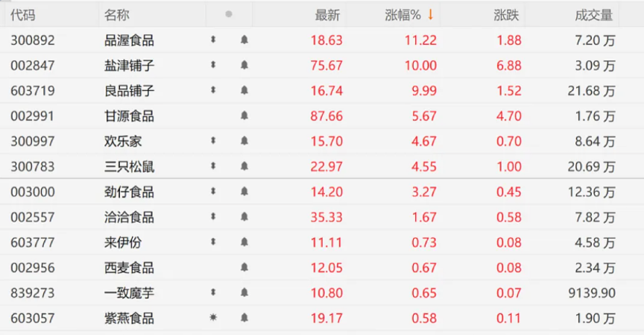Click the bell icon for 一致魔芋
This screenshot has width=644, height=335.
[244, 293]
